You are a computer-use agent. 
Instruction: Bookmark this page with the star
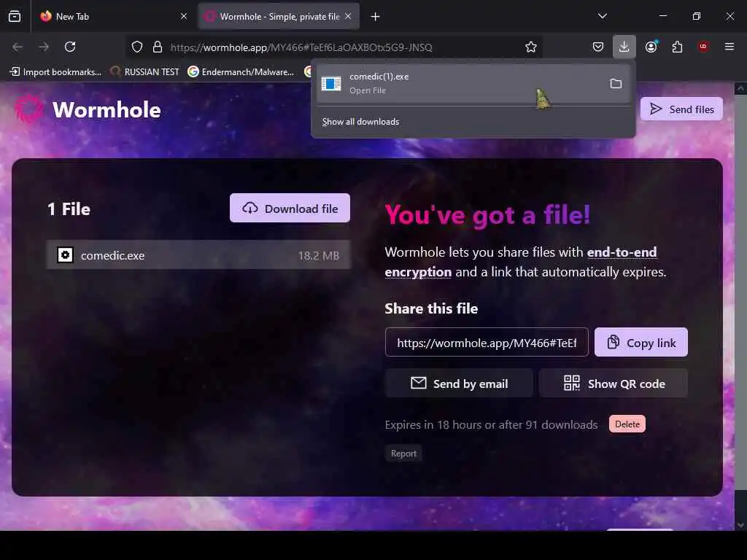coord(531,47)
